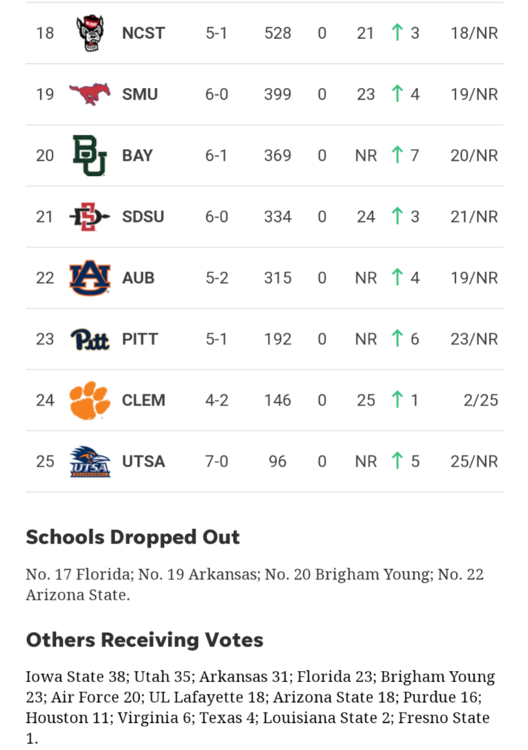528x750 pixels.
Task: Click the Schools Dropped Out heading
Action: [x=132, y=537]
